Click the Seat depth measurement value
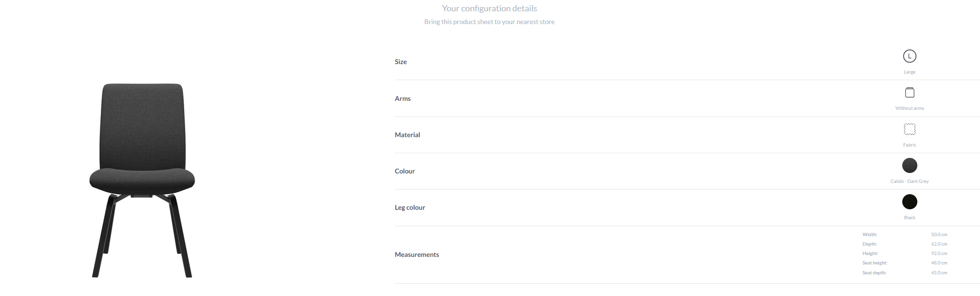 (x=939, y=273)
